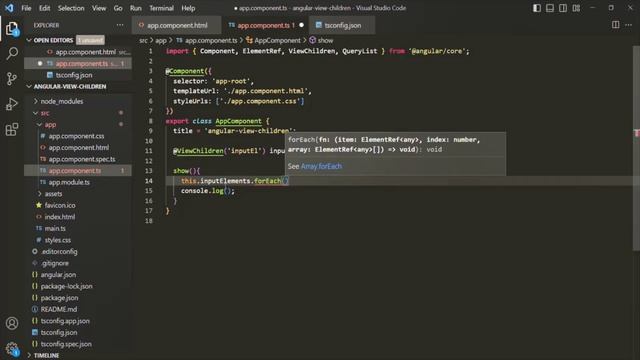Toggle the primary side bar layout icon
The image size is (640, 360).
coord(537,8)
